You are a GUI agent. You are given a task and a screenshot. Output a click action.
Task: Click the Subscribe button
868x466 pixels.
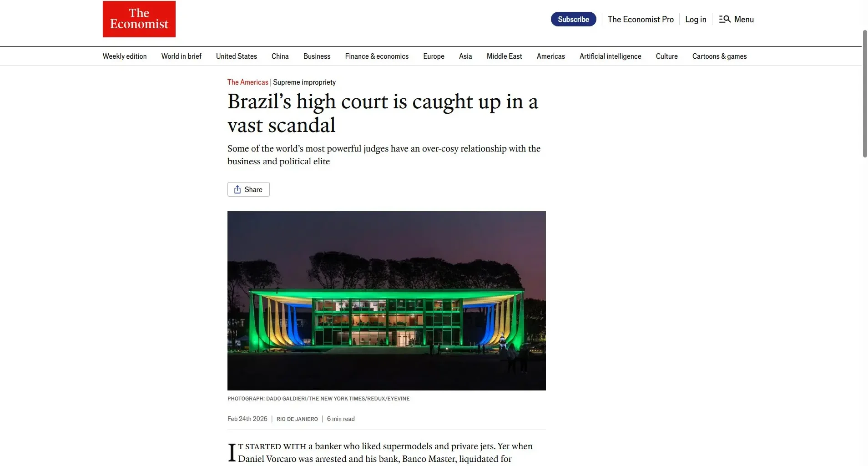point(573,19)
